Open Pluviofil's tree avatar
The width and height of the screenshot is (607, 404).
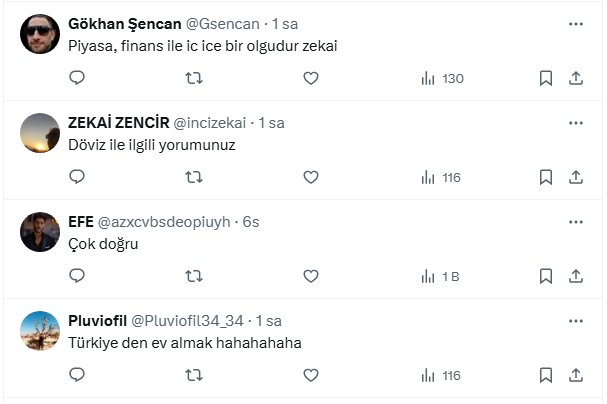coord(40,331)
